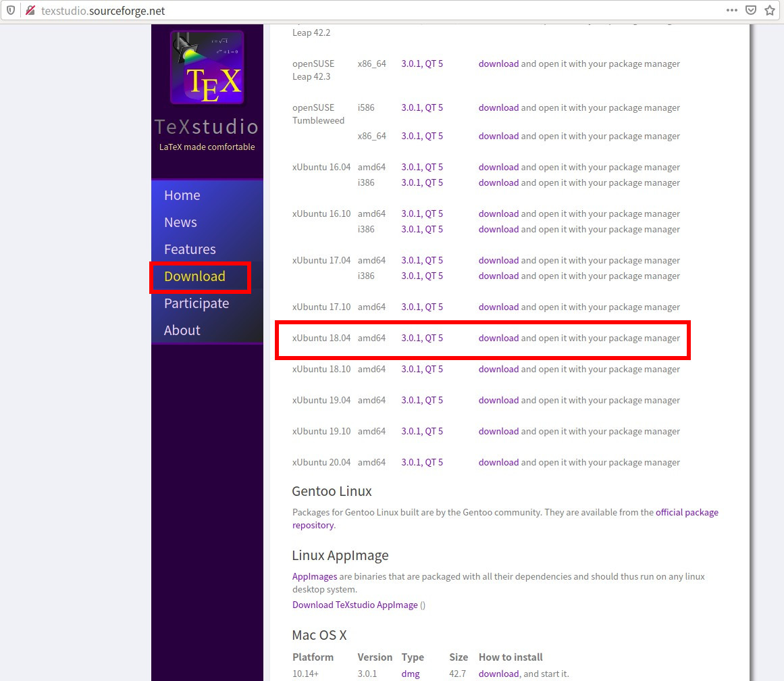Click the xUbuntu 18.04 row label
The height and width of the screenshot is (681, 784).
(x=321, y=338)
